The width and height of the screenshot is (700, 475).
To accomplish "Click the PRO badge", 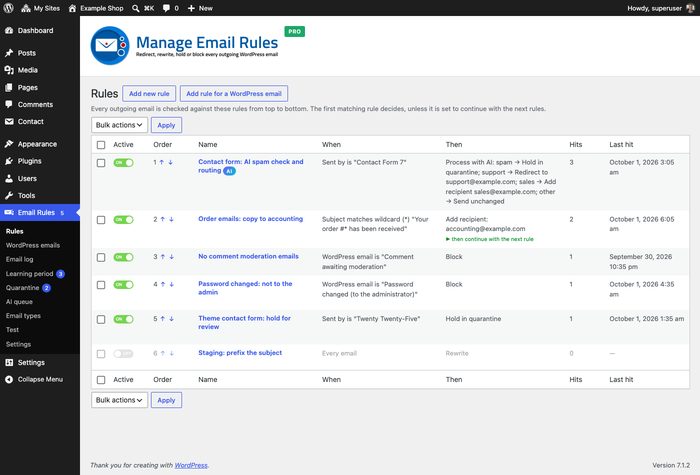I will click(x=295, y=31).
